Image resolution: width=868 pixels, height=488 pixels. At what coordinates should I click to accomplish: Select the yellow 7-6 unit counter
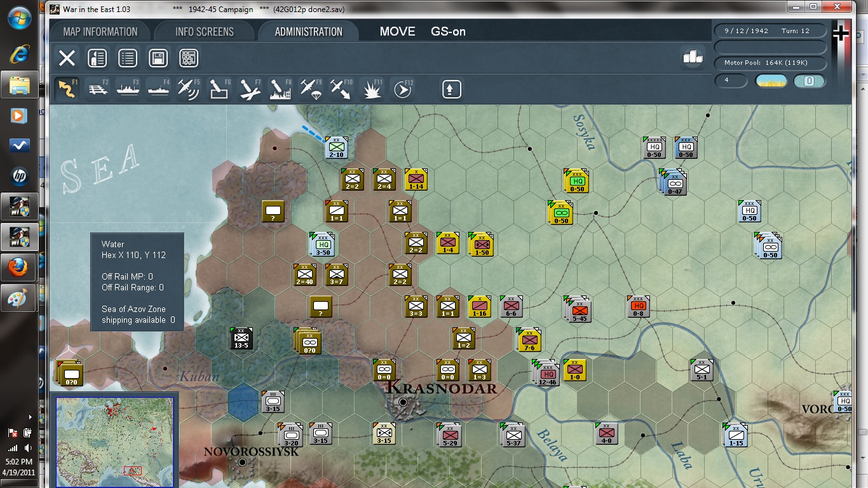tap(529, 339)
